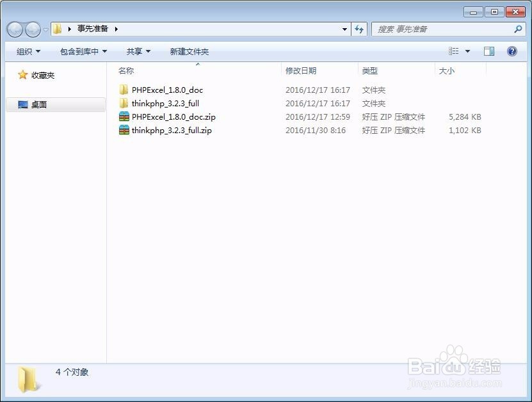
Task: Open the thinkphp_3.2.3_full.zip archive icon
Action: (x=124, y=130)
